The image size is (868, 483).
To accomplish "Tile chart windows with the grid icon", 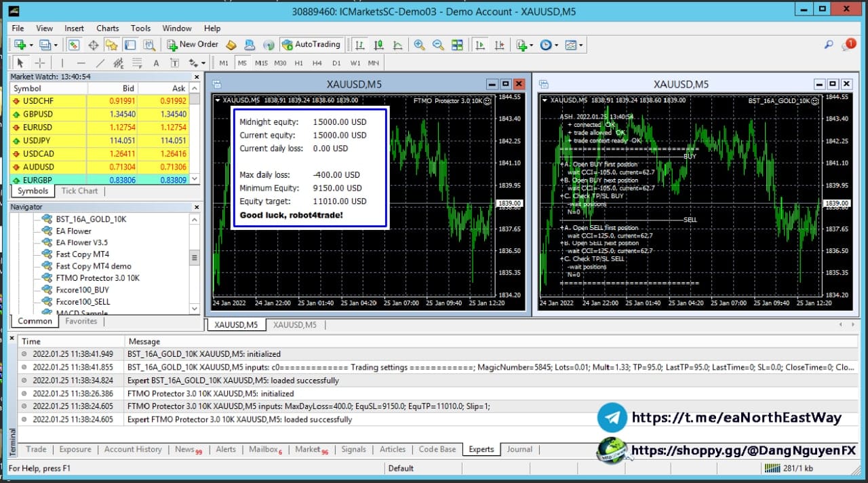I will pyautogui.click(x=457, y=45).
